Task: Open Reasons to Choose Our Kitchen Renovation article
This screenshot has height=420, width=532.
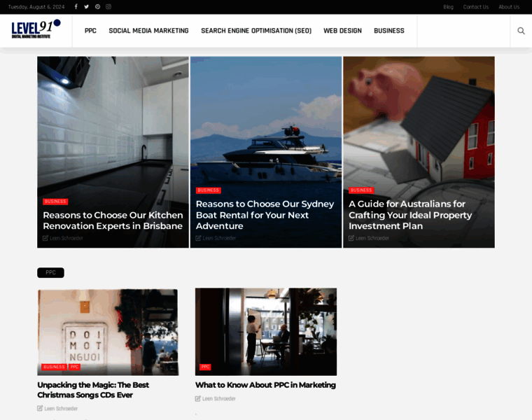Action: pyautogui.click(x=113, y=220)
